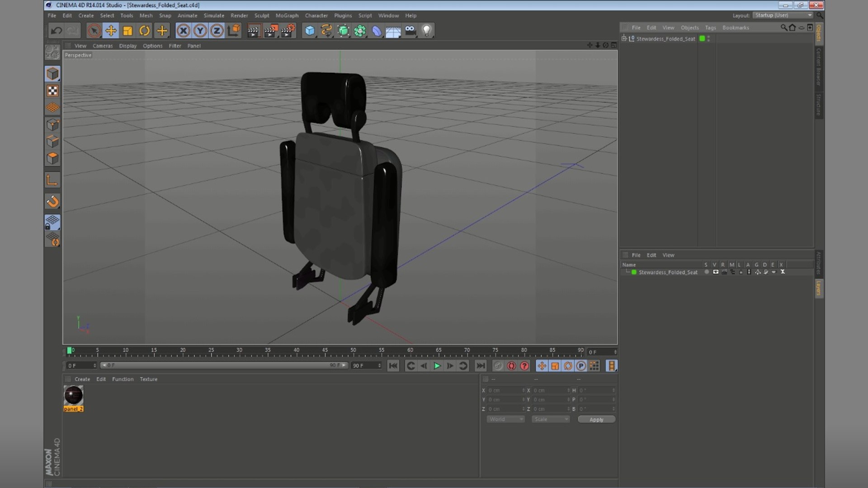Open viewport Cameras menu
The image size is (868, 488).
[103, 46]
